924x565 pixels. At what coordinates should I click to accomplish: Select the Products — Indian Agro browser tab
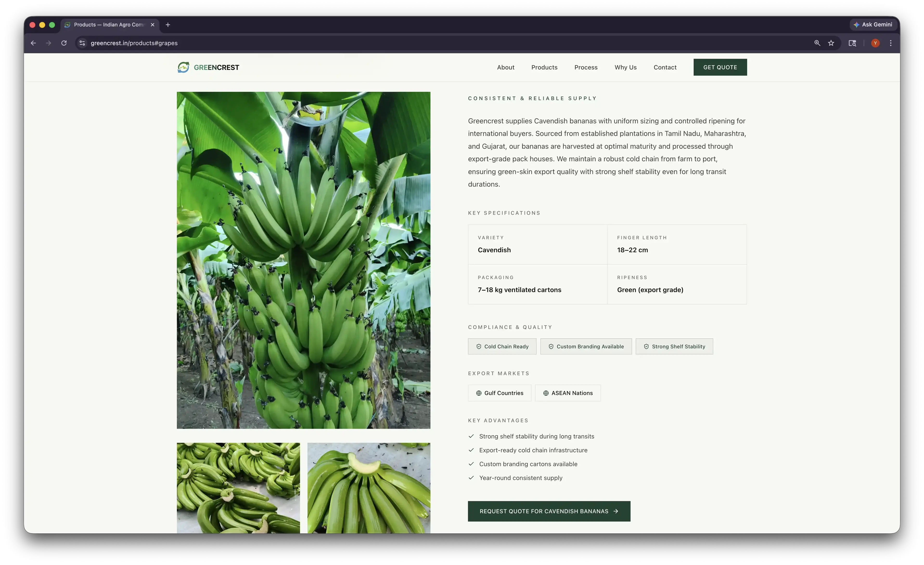109,25
